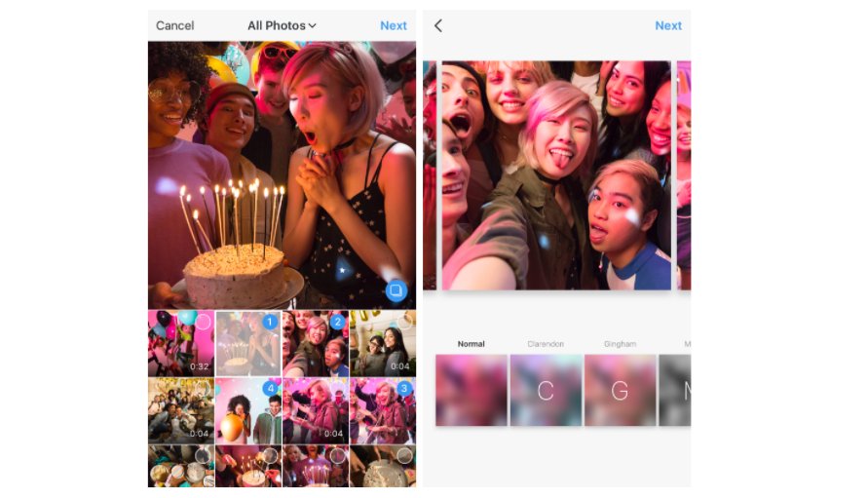Tap Cancel on the photo picker screen
The width and height of the screenshot is (868, 498).
pos(175,25)
